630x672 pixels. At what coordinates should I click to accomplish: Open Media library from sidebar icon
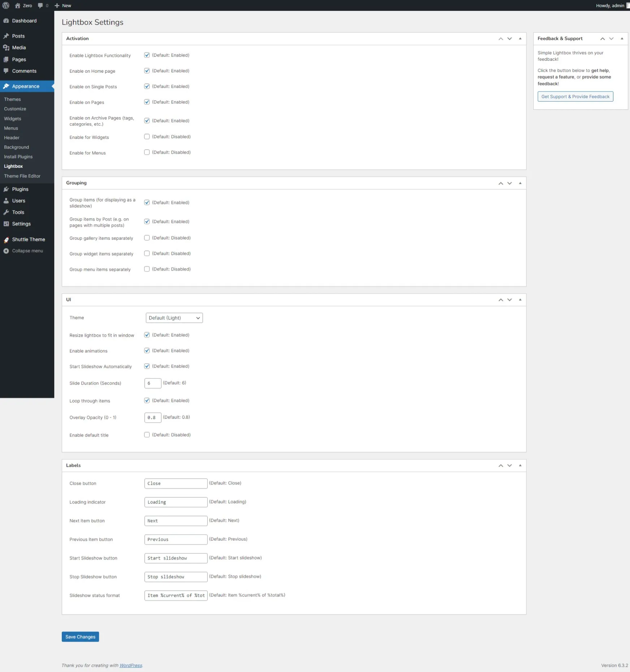click(x=6, y=48)
